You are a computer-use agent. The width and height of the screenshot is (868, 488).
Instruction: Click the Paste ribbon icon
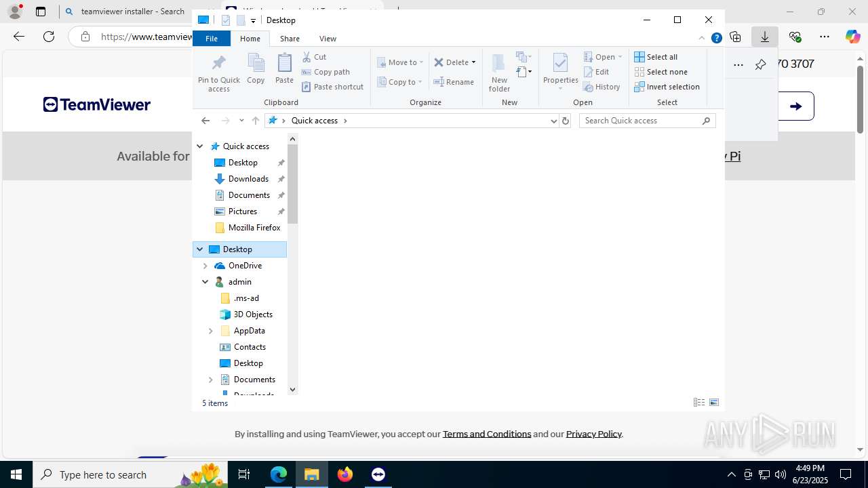284,69
